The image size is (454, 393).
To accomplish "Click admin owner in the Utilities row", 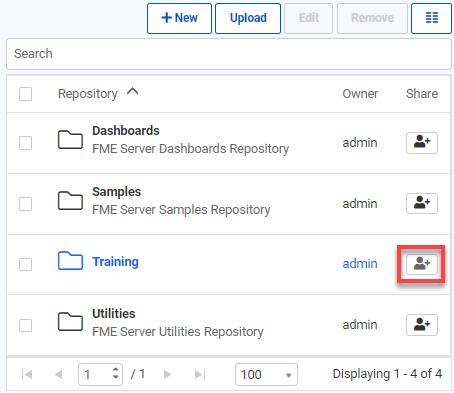I will 360,325.
